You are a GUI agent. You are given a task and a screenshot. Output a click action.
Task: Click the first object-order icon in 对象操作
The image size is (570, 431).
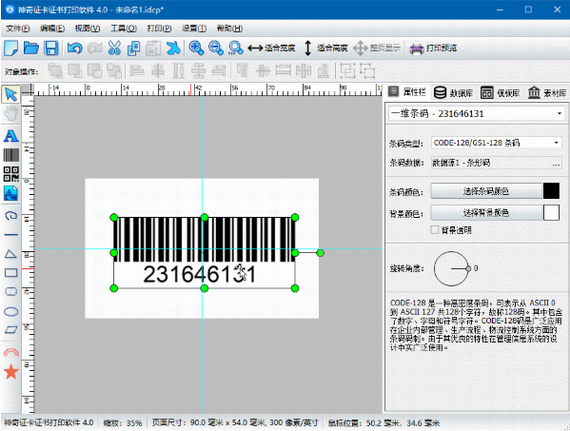pyautogui.click(x=55, y=71)
